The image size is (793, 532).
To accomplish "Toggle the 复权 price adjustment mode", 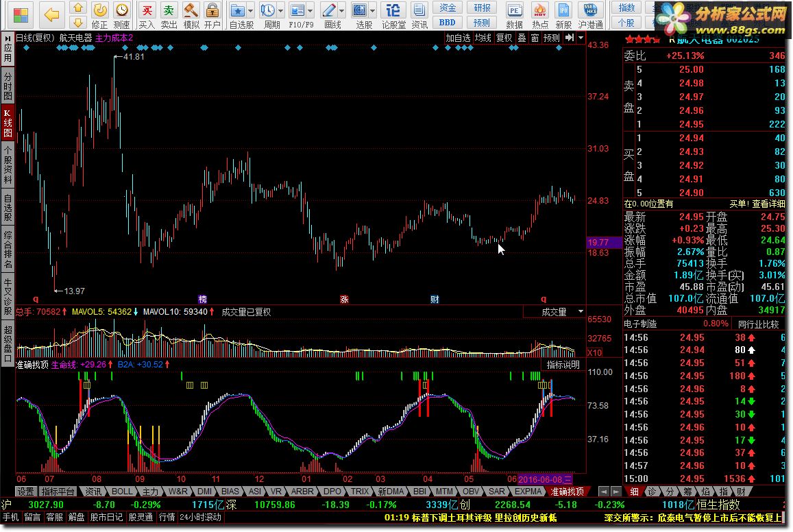I will 504,38.
